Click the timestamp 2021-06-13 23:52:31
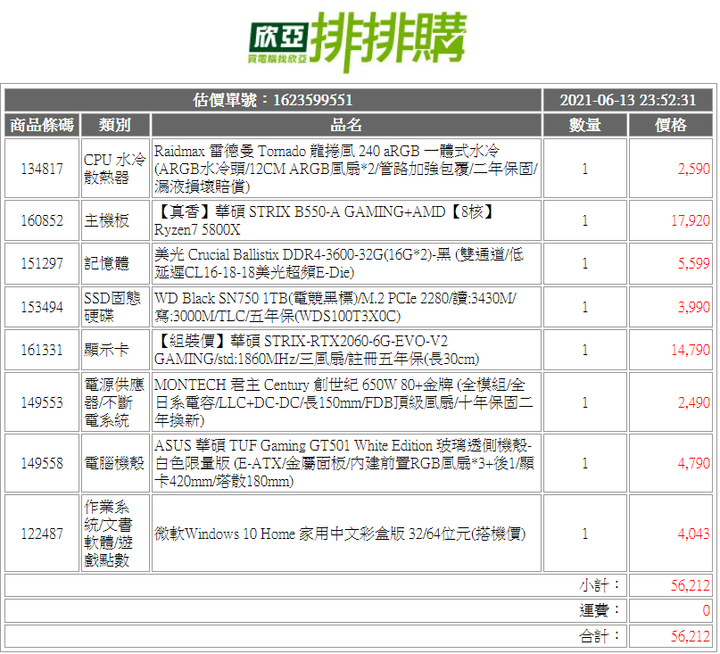Image resolution: width=720 pixels, height=654 pixels. tap(628, 100)
